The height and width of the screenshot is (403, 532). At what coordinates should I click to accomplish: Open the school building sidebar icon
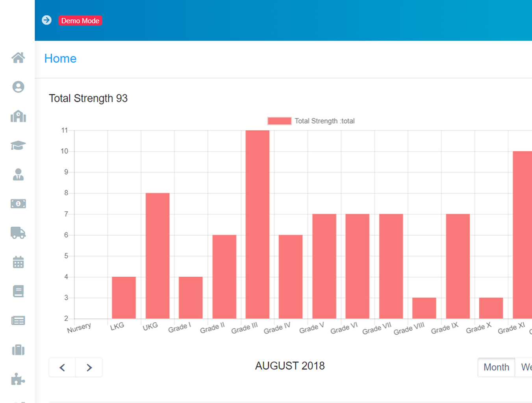pyautogui.click(x=18, y=116)
